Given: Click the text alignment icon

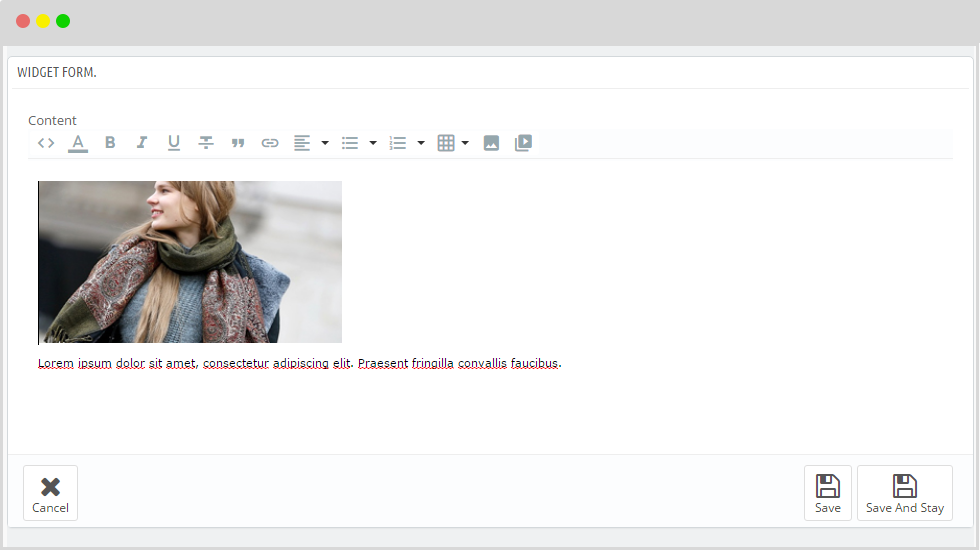Looking at the screenshot, I should tap(302, 143).
